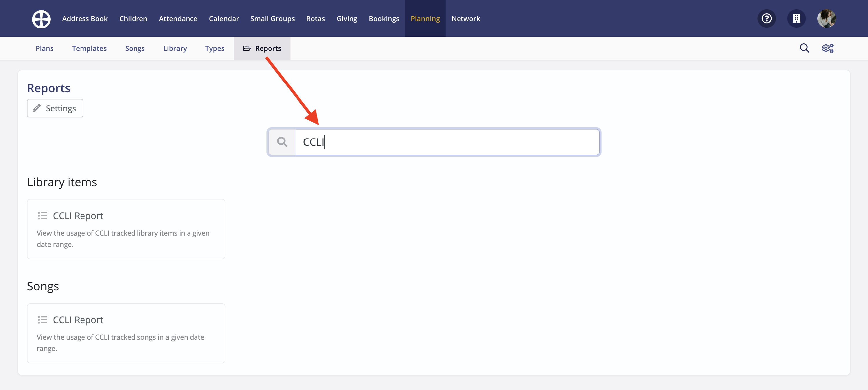
Task: Click the Settings button under Reports
Action: 55,108
